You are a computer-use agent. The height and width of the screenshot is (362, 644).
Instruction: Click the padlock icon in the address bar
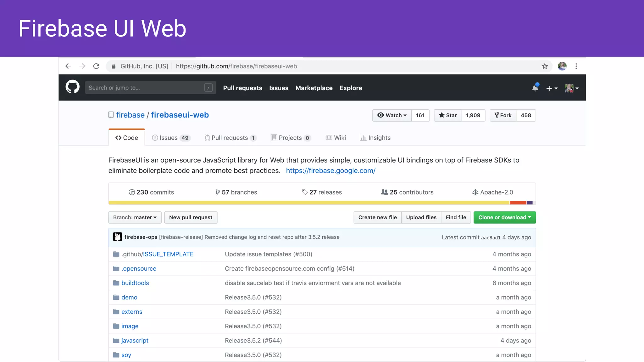click(114, 66)
